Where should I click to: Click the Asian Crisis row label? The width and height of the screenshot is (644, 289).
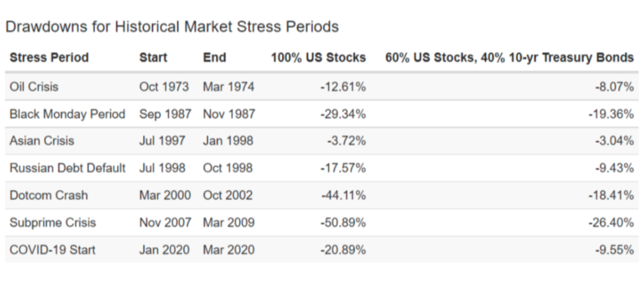(x=42, y=141)
